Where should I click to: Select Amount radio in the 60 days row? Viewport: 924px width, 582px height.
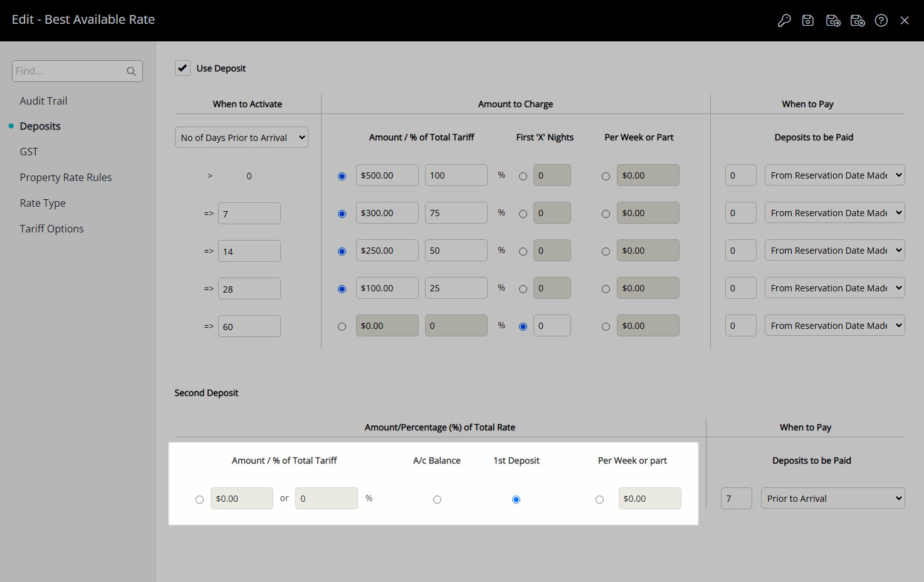pos(342,326)
